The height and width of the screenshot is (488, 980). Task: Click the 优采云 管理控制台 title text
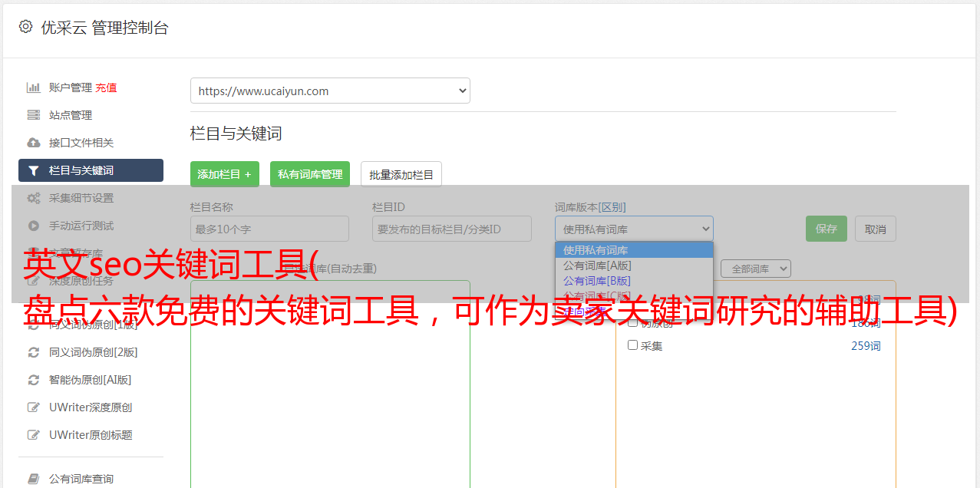(x=104, y=28)
